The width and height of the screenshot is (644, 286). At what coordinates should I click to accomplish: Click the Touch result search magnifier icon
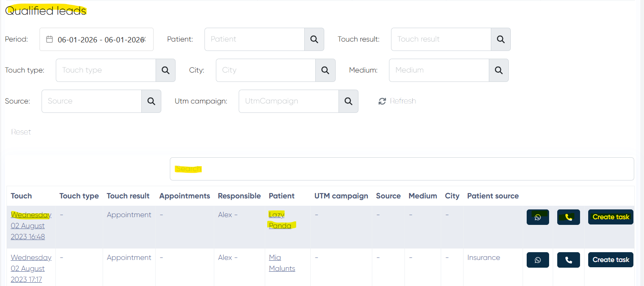pyautogui.click(x=501, y=40)
